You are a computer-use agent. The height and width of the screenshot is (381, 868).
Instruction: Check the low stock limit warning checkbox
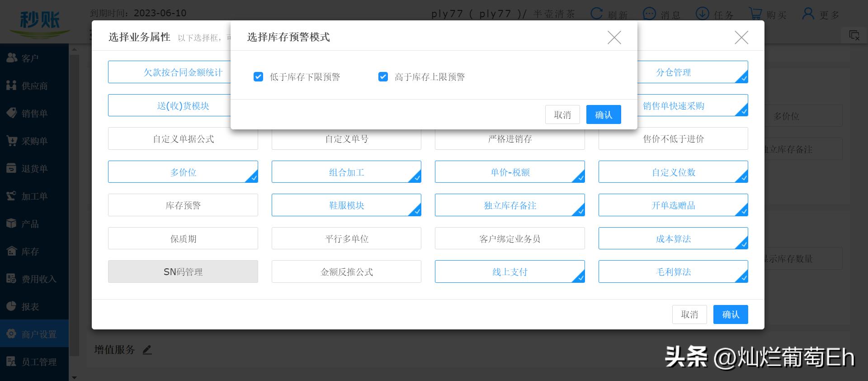[x=258, y=77]
